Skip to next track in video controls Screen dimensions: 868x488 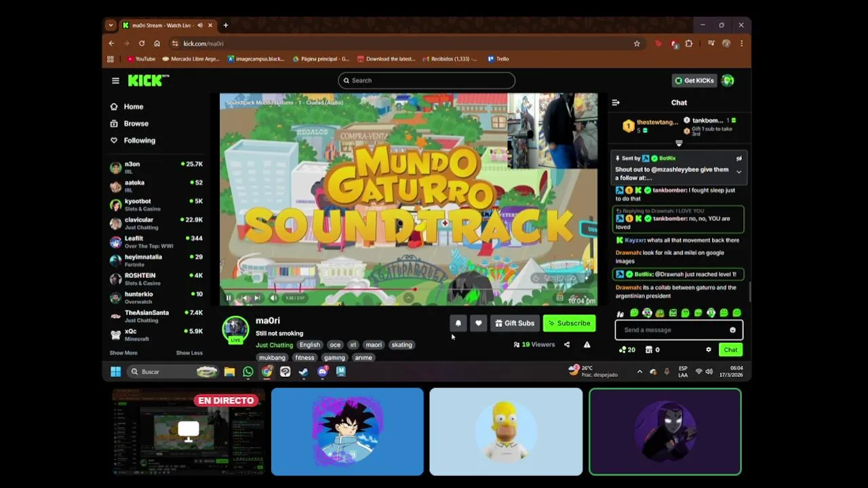[257, 298]
